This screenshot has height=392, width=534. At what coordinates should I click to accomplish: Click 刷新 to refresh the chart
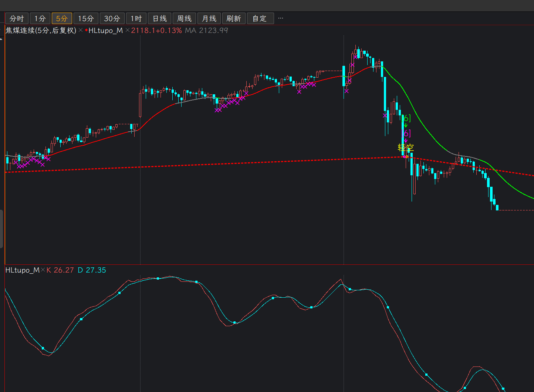point(233,18)
